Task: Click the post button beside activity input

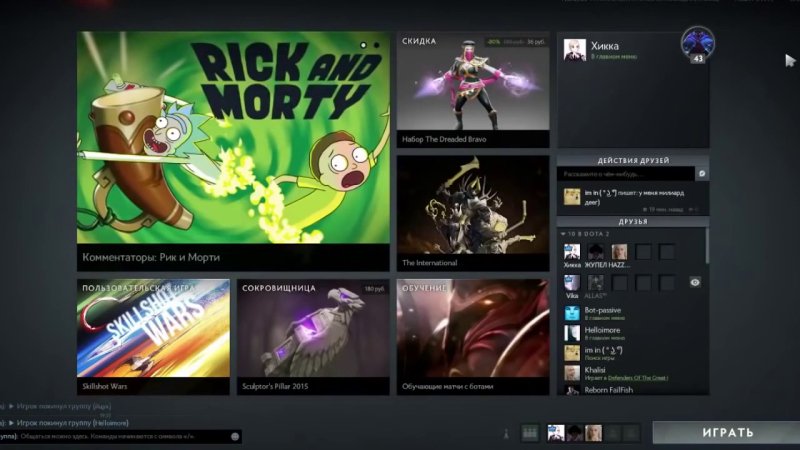Action: click(702, 174)
